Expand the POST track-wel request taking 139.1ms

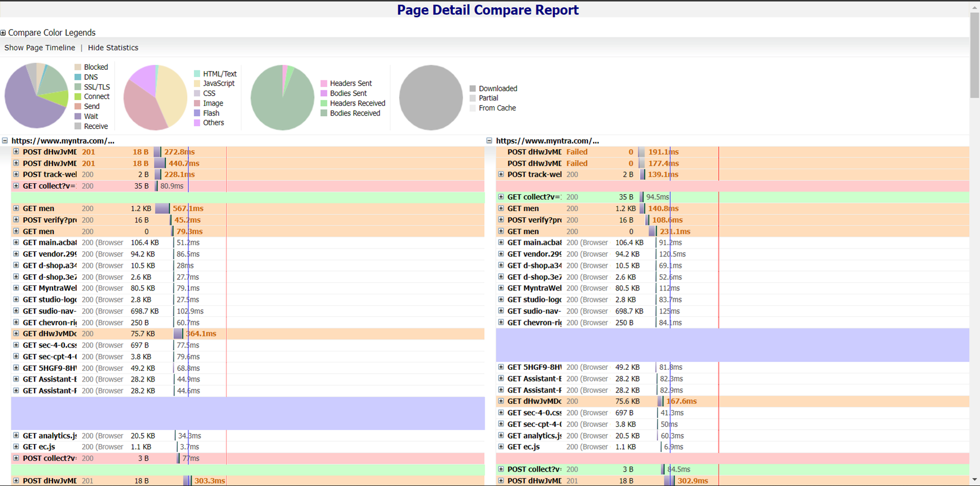tap(501, 174)
